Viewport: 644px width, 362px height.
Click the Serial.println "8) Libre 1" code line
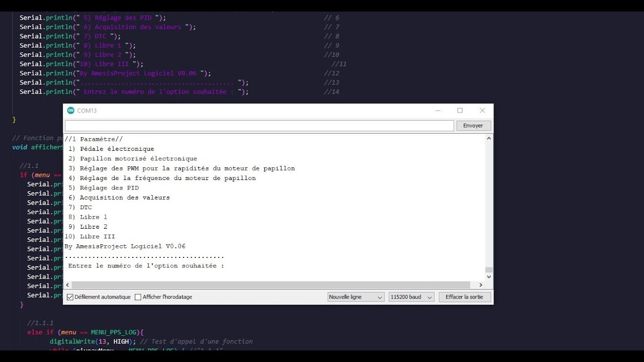[78, 45]
